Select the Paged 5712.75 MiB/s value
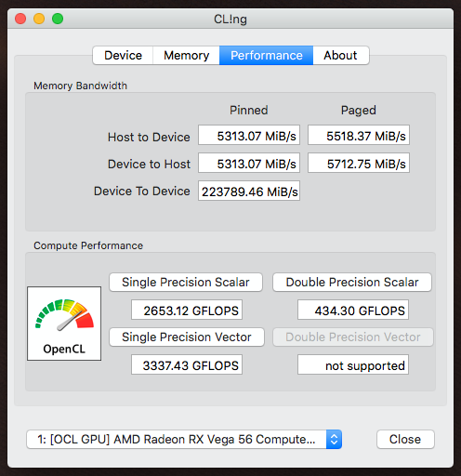 [359, 163]
